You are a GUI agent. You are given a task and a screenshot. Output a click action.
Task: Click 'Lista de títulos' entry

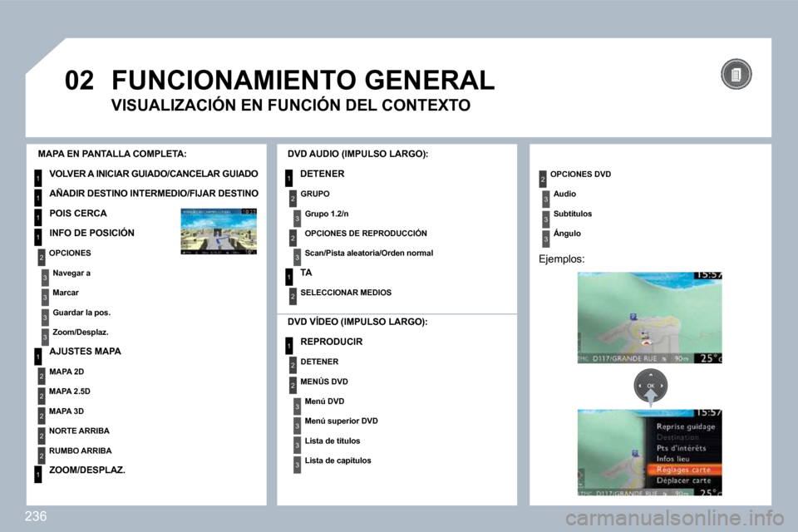332,441
